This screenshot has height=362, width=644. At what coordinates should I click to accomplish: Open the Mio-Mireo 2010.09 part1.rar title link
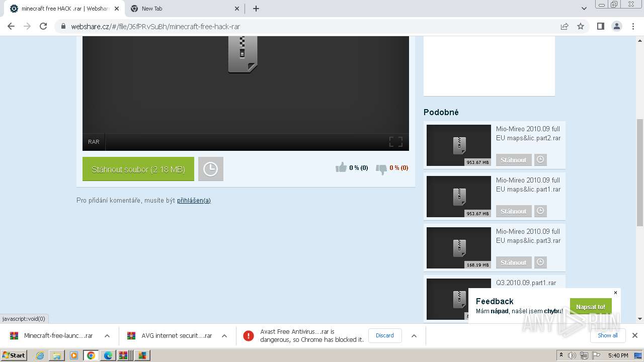coord(528,185)
